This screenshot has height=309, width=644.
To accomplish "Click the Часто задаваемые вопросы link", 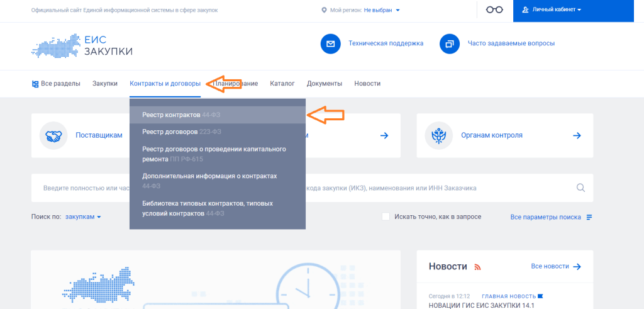I will 511,43.
